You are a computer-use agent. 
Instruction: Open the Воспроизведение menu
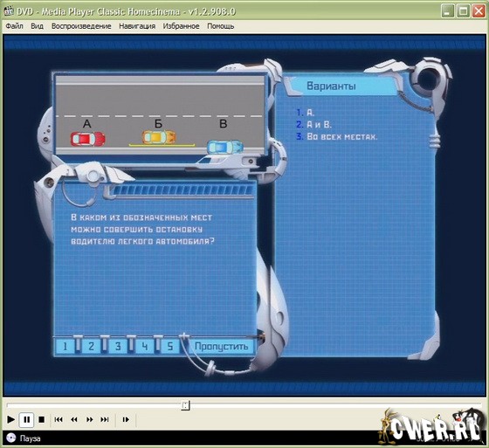click(81, 26)
